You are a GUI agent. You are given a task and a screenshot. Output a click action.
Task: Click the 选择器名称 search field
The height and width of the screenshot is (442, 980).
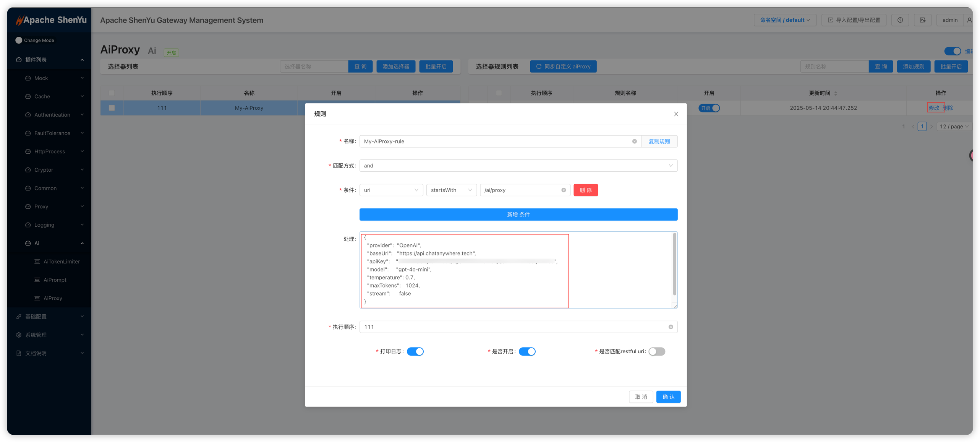point(314,67)
